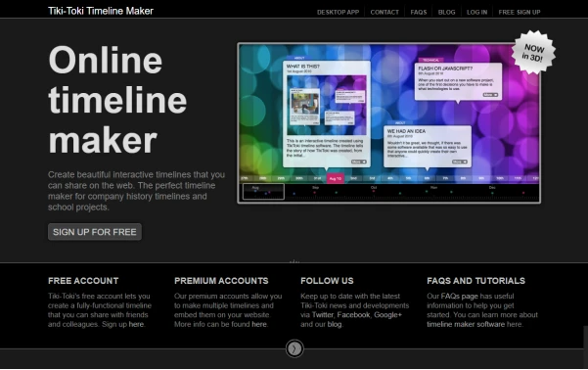The height and width of the screenshot is (370, 588).
Task: Click the 'What is this?' card in preview
Action: tap(327, 115)
